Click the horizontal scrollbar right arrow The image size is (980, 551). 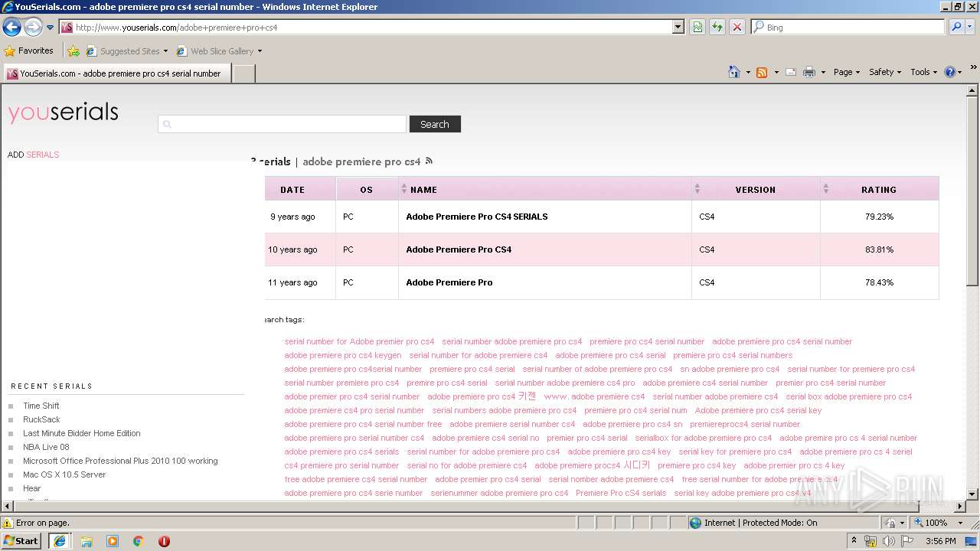tap(959, 507)
